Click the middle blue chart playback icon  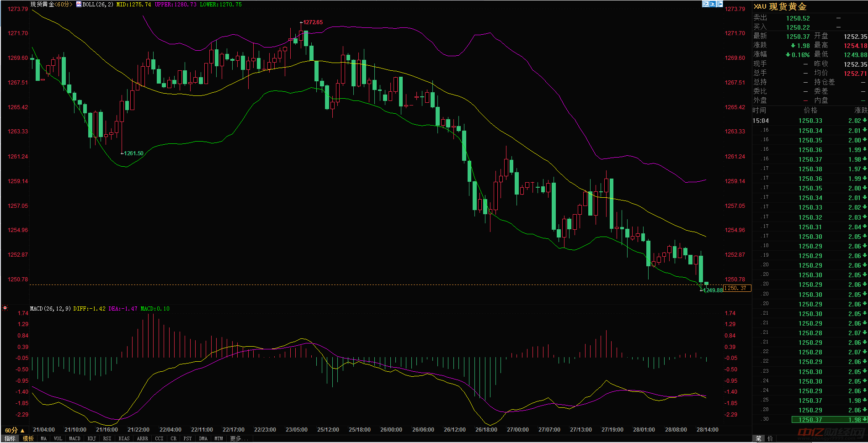pyautogui.click(x=713, y=4)
